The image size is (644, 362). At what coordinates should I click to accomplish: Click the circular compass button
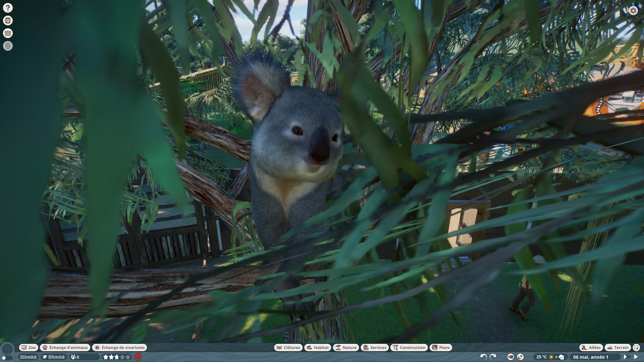[7, 349]
